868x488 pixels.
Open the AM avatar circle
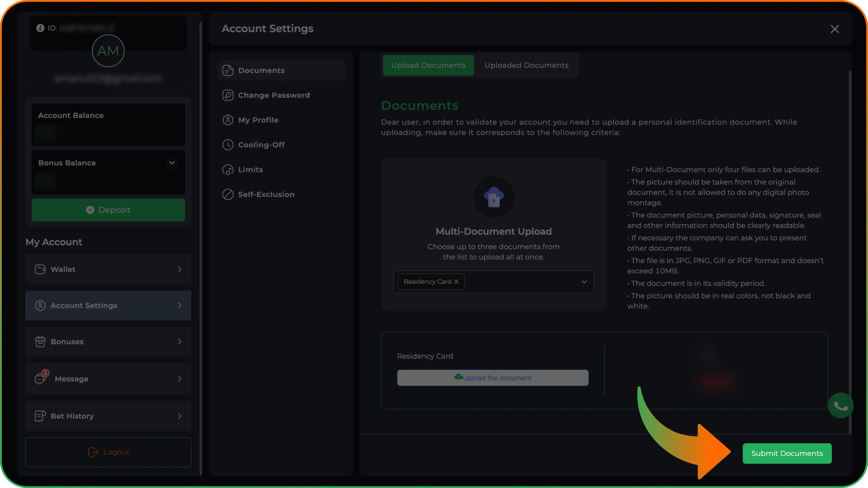pos(108,51)
